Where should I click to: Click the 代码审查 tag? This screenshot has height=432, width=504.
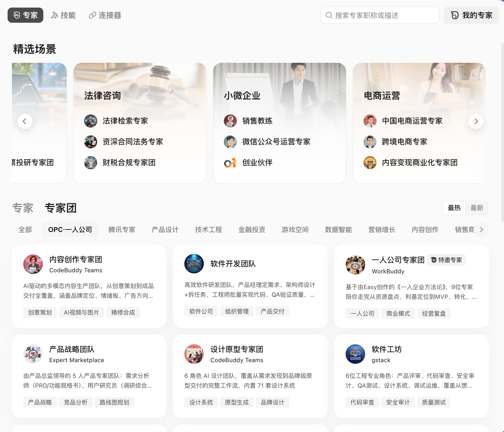(x=362, y=402)
